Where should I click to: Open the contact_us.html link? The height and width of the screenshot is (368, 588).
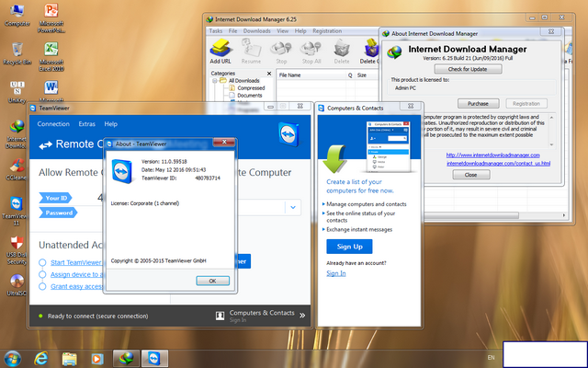(498, 164)
